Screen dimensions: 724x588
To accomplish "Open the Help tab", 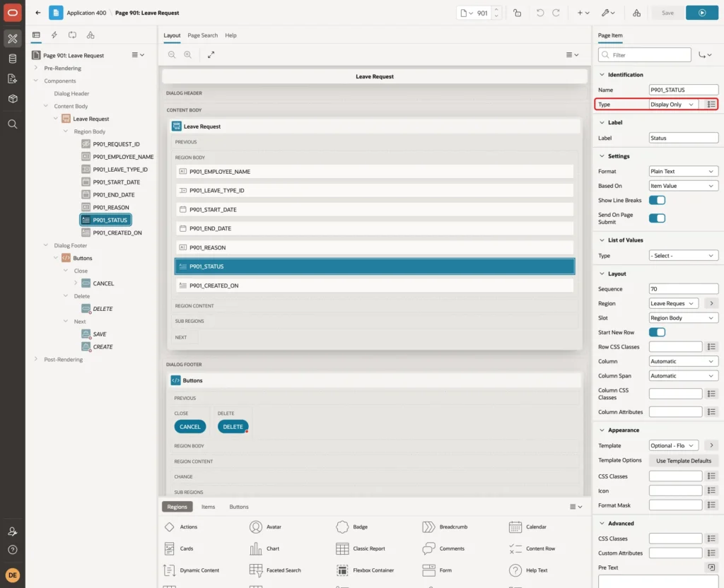I will (x=230, y=35).
